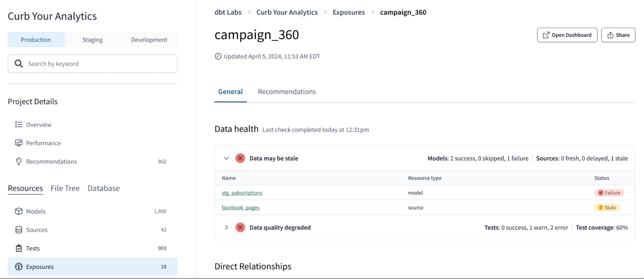Click the search magnifier icon

pyautogui.click(x=19, y=64)
